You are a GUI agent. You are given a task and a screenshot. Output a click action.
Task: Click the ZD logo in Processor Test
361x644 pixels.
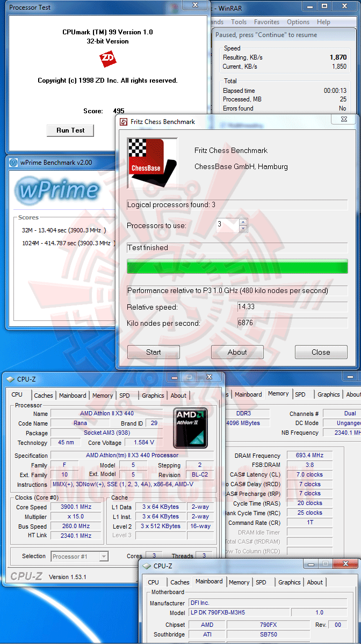point(108,59)
